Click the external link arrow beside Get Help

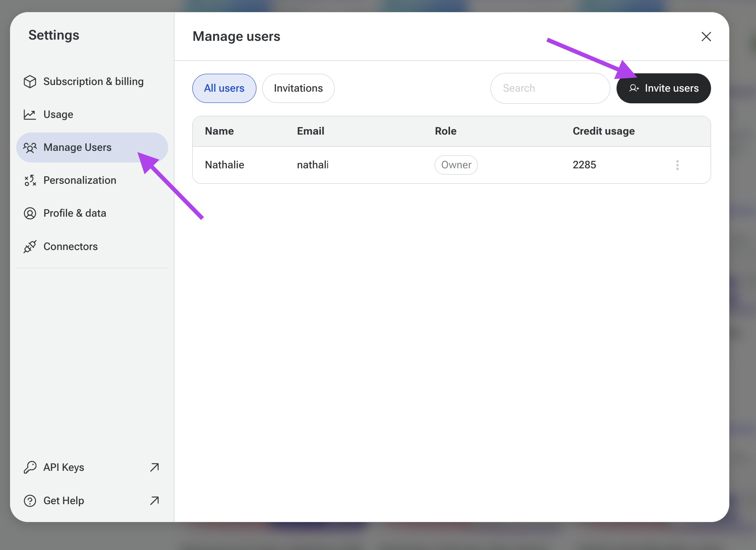coord(154,500)
